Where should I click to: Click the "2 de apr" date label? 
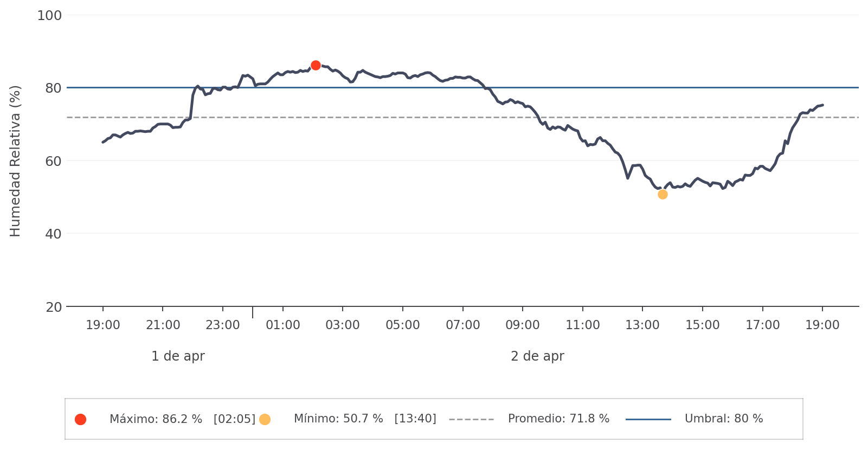pos(537,356)
